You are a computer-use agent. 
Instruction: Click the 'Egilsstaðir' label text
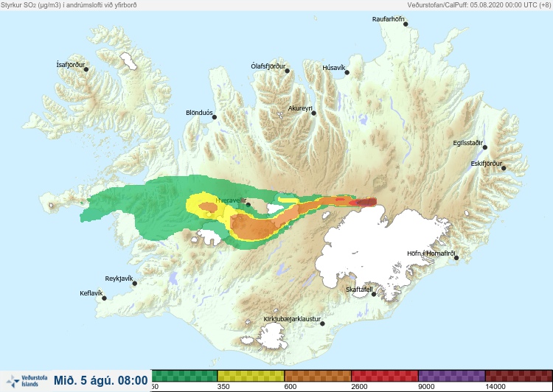point(468,143)
